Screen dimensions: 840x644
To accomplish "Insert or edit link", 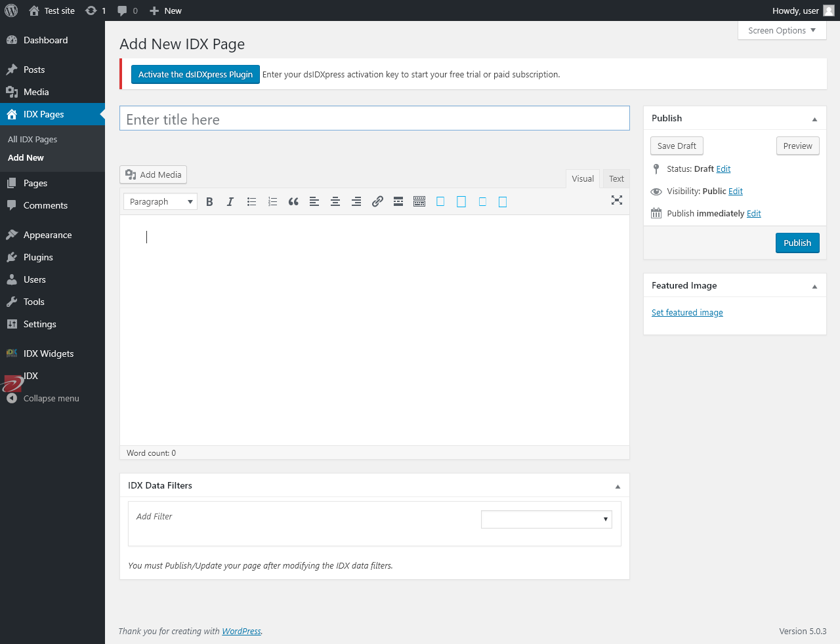I will [377, 201].
